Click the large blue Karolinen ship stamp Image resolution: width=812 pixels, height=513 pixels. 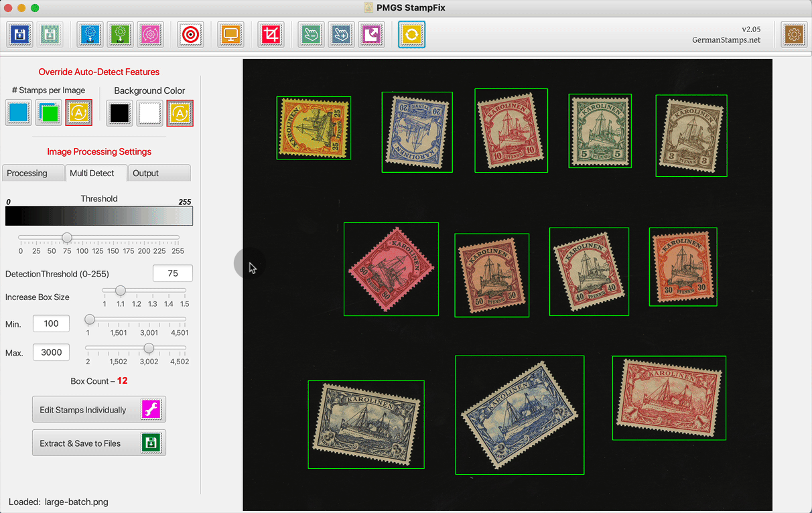pyautogui.click(x=520, y=415)
